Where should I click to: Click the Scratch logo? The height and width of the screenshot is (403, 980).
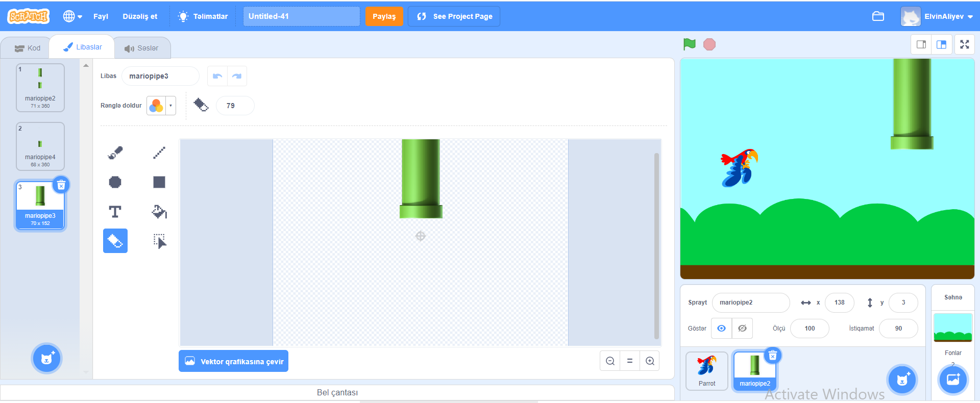(29, 16)
